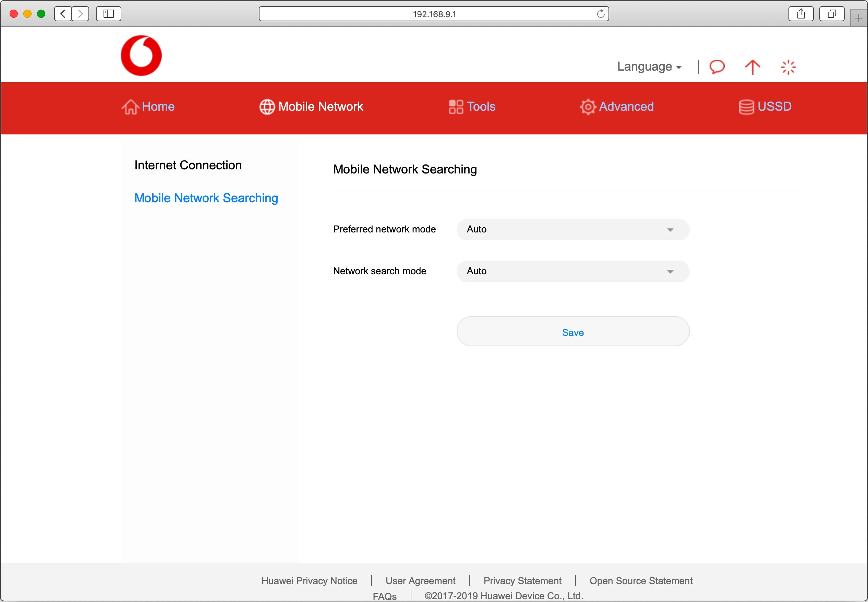868x602 pixels.
Task: Open the FAQs link
Action: (384, 596)
